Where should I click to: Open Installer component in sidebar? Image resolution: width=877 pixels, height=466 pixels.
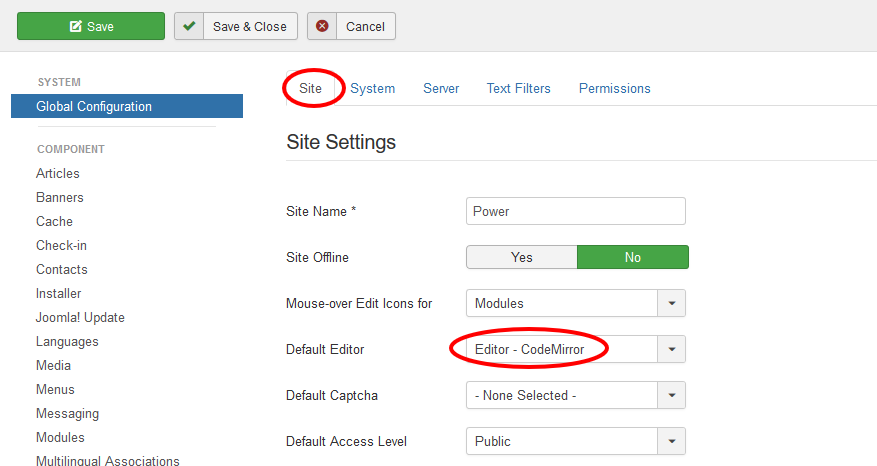(59, 293)
